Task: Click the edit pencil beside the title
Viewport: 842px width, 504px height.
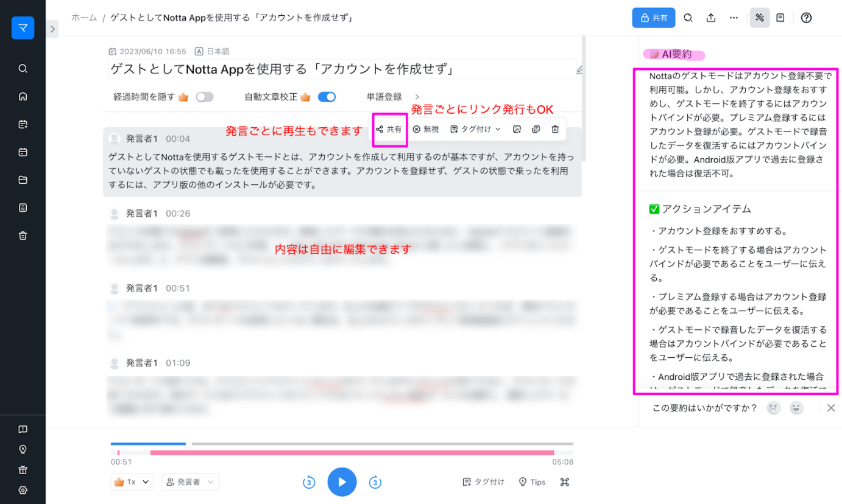Action: click(579, 70)
